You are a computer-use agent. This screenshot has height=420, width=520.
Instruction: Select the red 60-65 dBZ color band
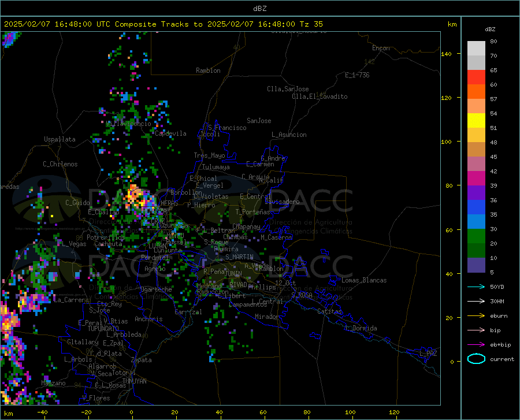click(476, 77)
